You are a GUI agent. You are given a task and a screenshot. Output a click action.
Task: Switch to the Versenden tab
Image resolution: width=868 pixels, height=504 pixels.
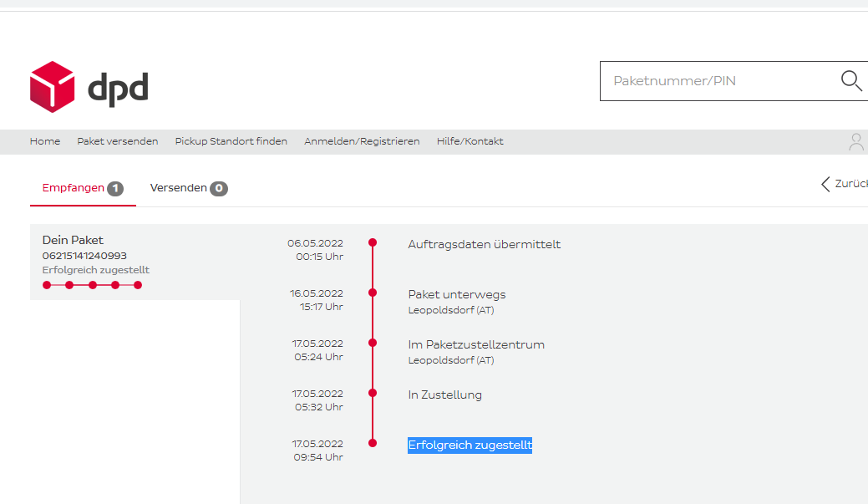click(x=178, y=188)
